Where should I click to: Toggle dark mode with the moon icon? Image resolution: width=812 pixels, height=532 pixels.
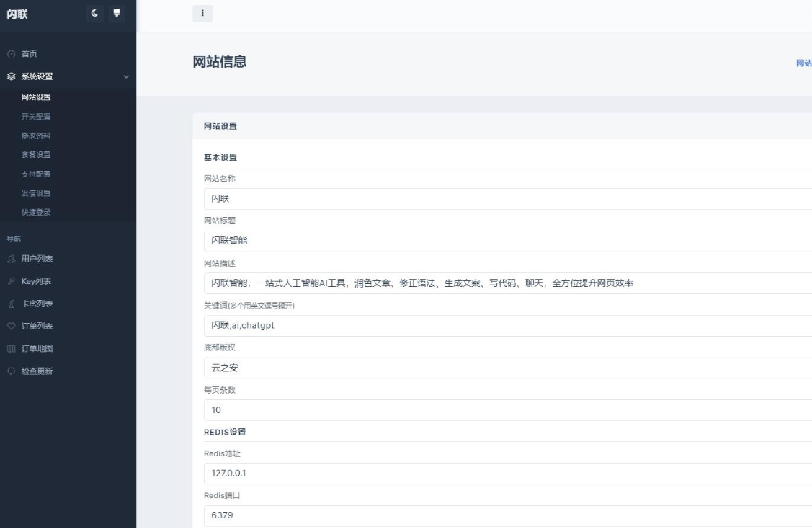tap(95, 13)
